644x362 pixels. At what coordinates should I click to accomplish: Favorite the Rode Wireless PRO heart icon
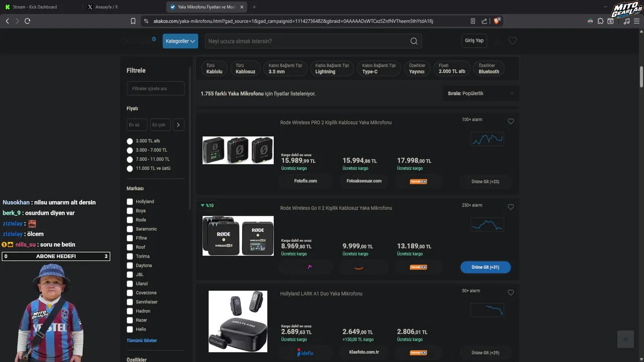pos(511,122)
